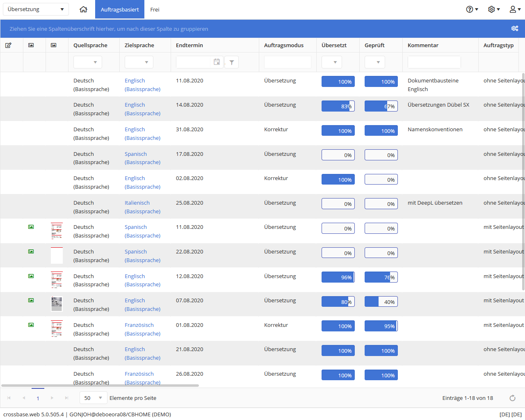The image size is (525, 420).
Task: Open the user account menu
Action: pyautogui.click(x=515, y=9)
